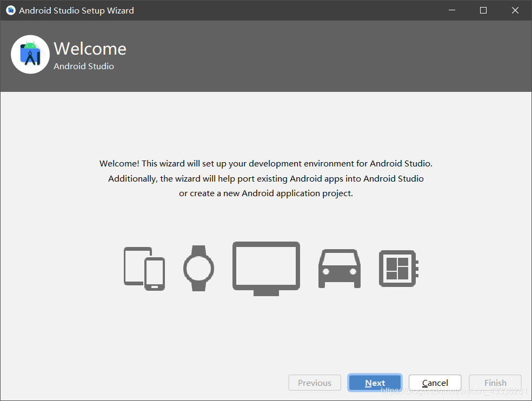The height and width of the screenshot is (401, 532).
Task: Select the embedded devices chip icon
Action: point(398,269)
